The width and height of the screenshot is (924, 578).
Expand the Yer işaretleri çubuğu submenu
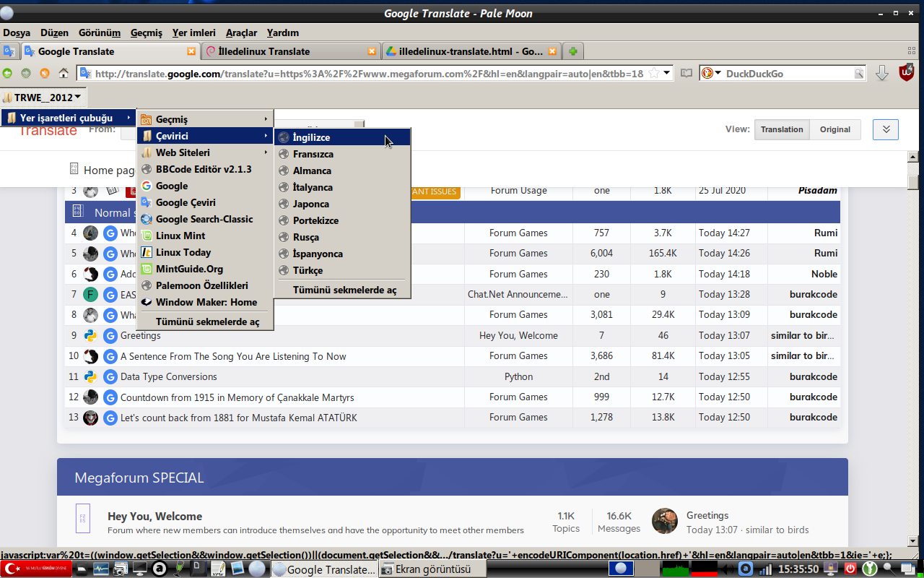tap(69, 118)
